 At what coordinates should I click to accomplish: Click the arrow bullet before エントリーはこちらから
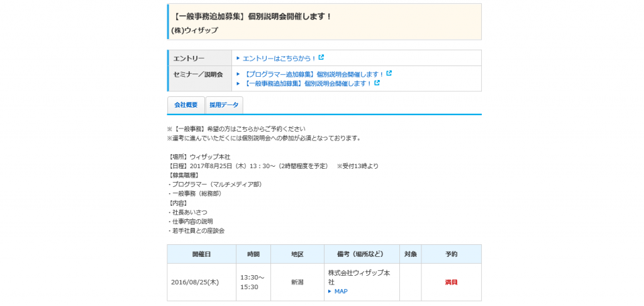[238, 58]
